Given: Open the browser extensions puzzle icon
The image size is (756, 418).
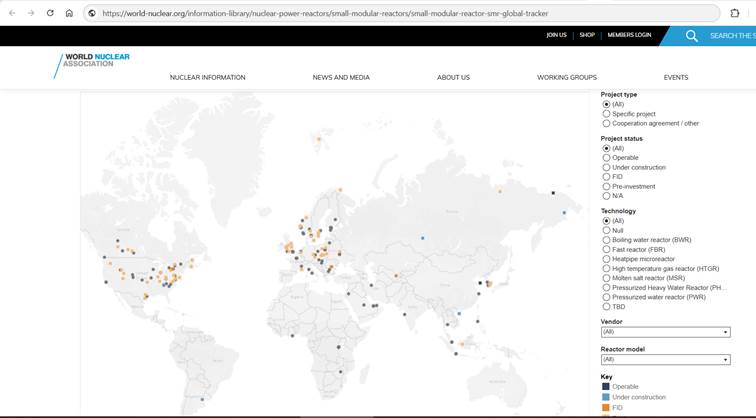Looking at the screenshot, I should point(735,13).
